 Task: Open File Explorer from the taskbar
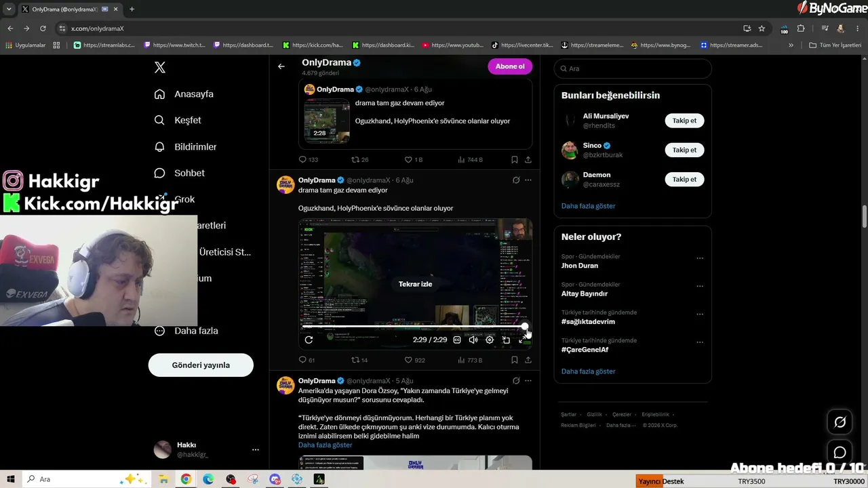point(163,479)
